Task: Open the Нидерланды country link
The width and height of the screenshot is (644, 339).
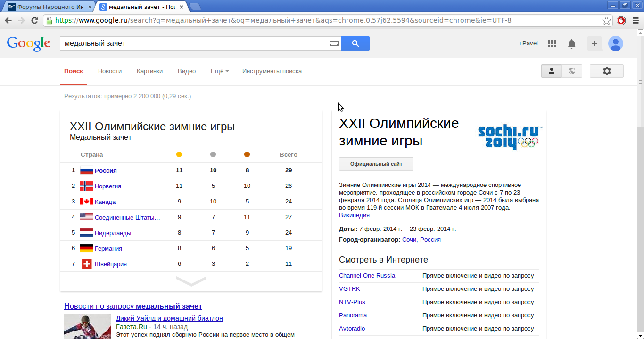Action: pos(113,233)
